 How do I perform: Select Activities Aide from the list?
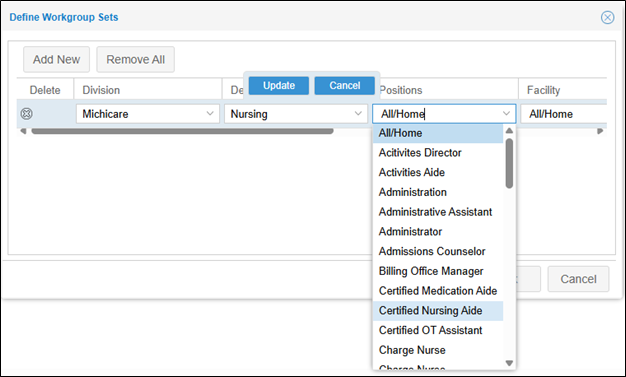(x=438, y=173)
